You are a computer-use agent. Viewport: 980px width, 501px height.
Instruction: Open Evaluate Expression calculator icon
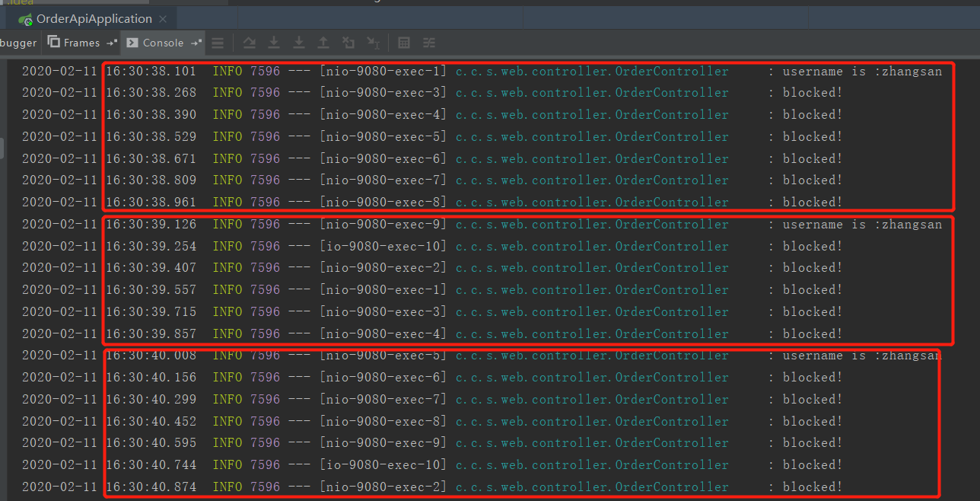coord(405,43)
